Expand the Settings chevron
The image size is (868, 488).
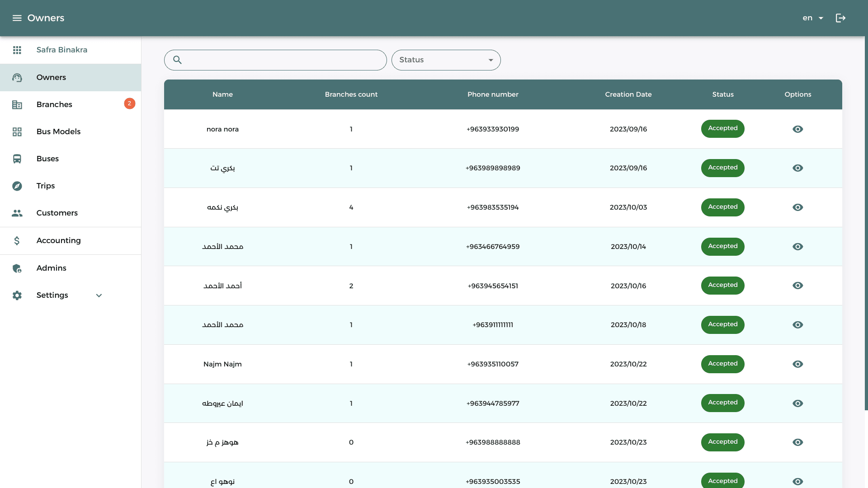pos(99,296)
